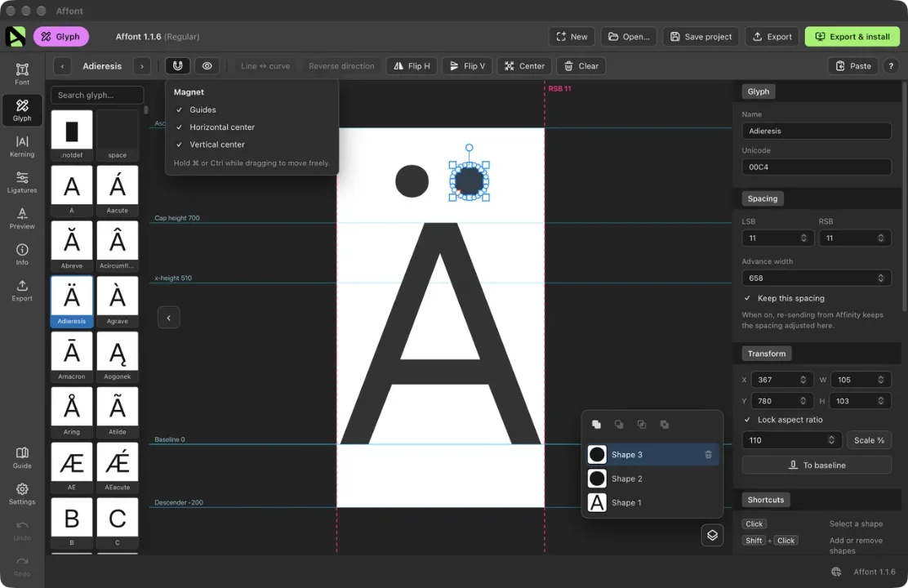Go to previous glyph arrow
Image resolution: width=908 pixels, height=588 pixels.
pyautogui.click(x=63, y=66)
